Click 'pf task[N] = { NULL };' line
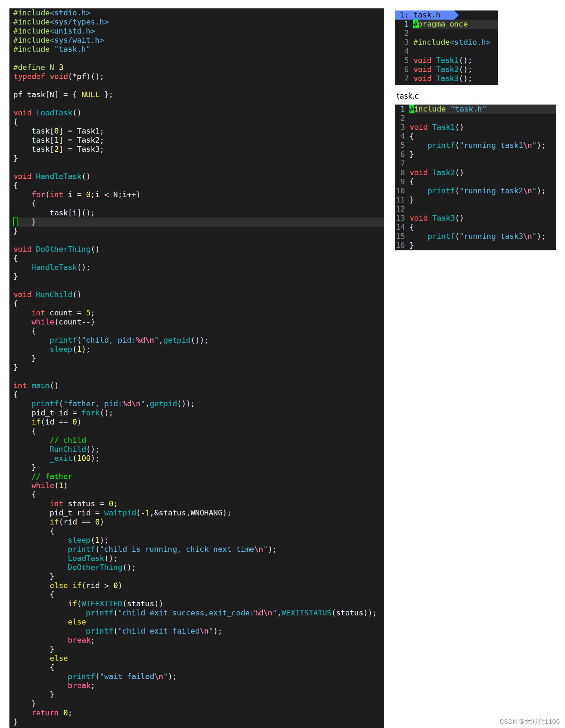This screenshot has height=728, width=565. coord(63,95)
